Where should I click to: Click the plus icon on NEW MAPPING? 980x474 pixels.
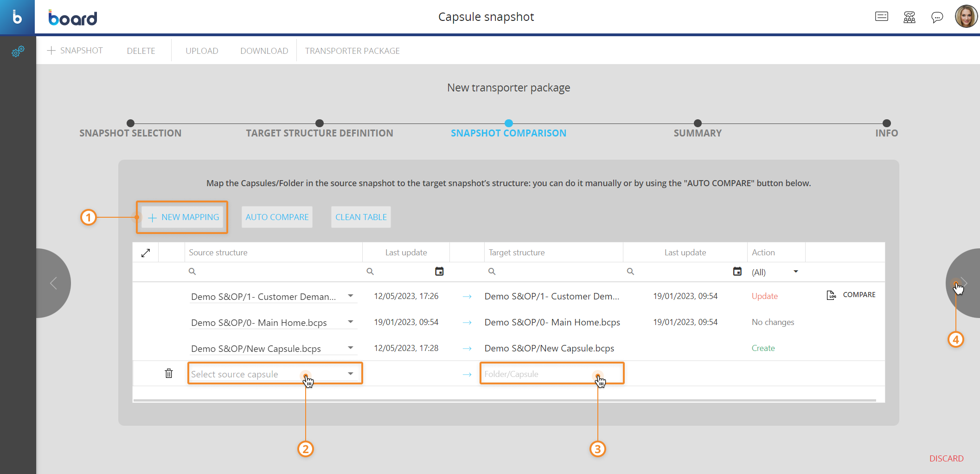point(152,218)
